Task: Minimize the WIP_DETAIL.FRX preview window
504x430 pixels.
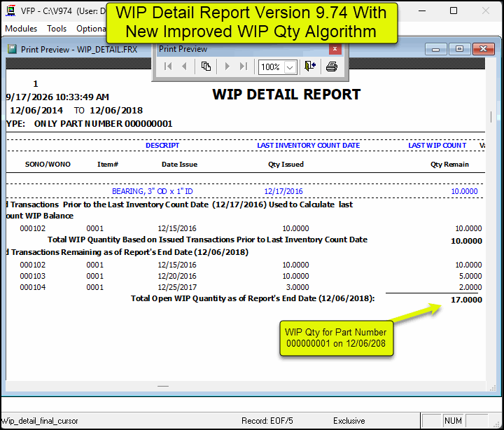Action: click(436, 49)
